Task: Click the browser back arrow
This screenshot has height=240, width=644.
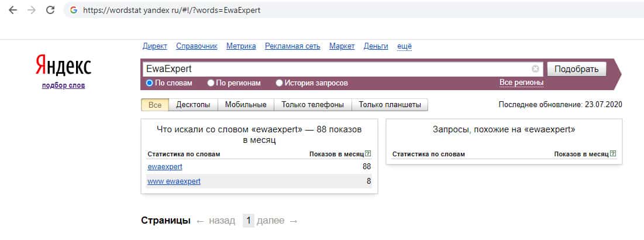Action: point(13,11)
